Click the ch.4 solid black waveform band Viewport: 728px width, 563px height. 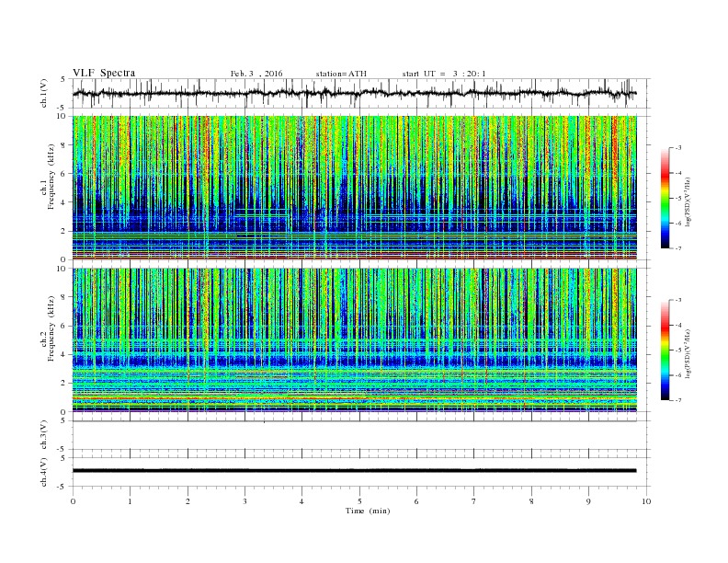pyautogui.click(x=354, y=471)
